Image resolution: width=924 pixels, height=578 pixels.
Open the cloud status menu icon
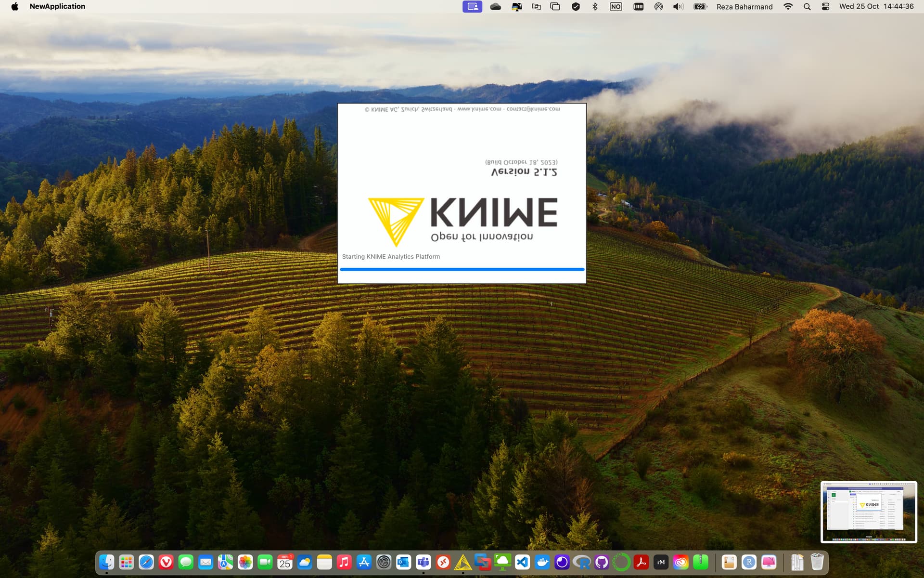point(495,6)
